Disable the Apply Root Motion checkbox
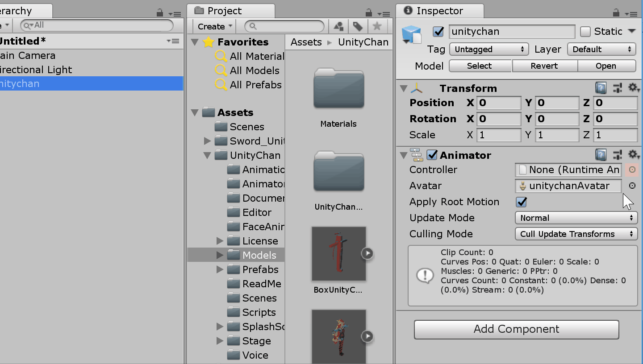The height and width of the screenshot is (364, 643). tap(521, 202)
